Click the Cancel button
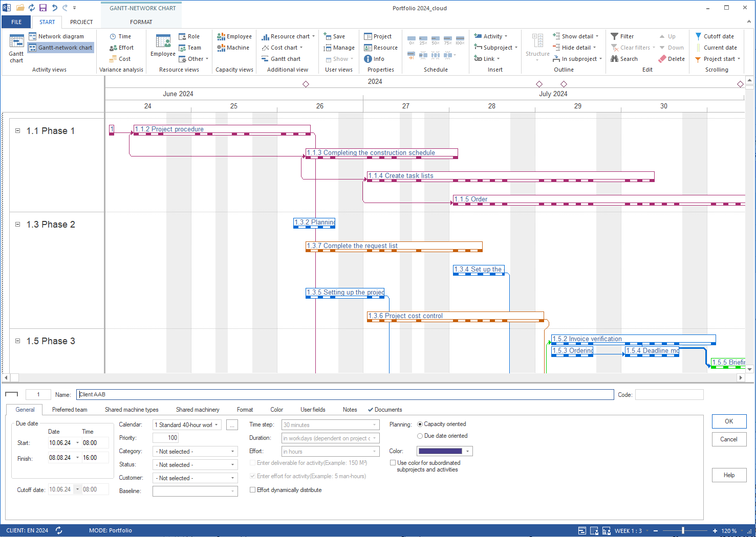756x537 pixels. (x=729, y=439)
